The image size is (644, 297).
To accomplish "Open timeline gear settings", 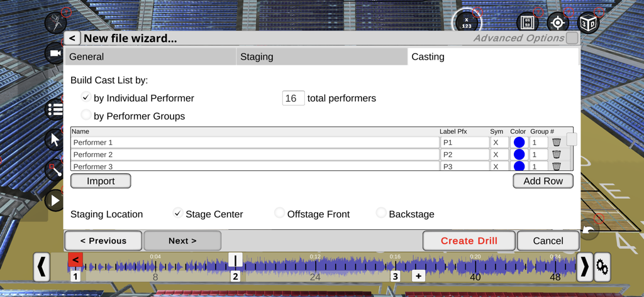I will (x=602, y=267).
